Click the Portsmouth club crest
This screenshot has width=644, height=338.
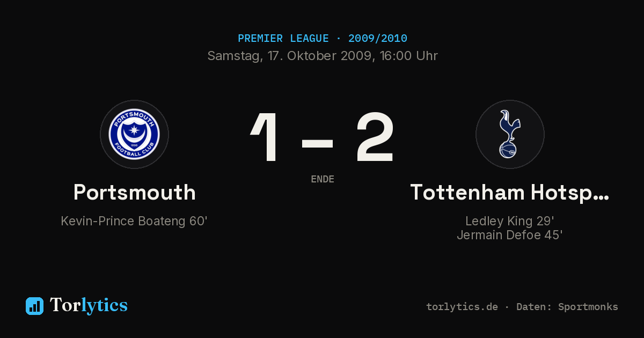coord(134,134)
